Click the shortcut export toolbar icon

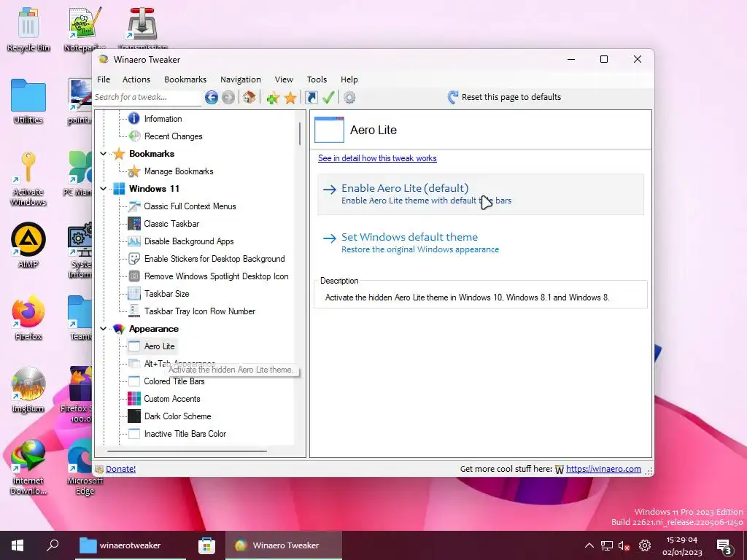tap(311, 98)
